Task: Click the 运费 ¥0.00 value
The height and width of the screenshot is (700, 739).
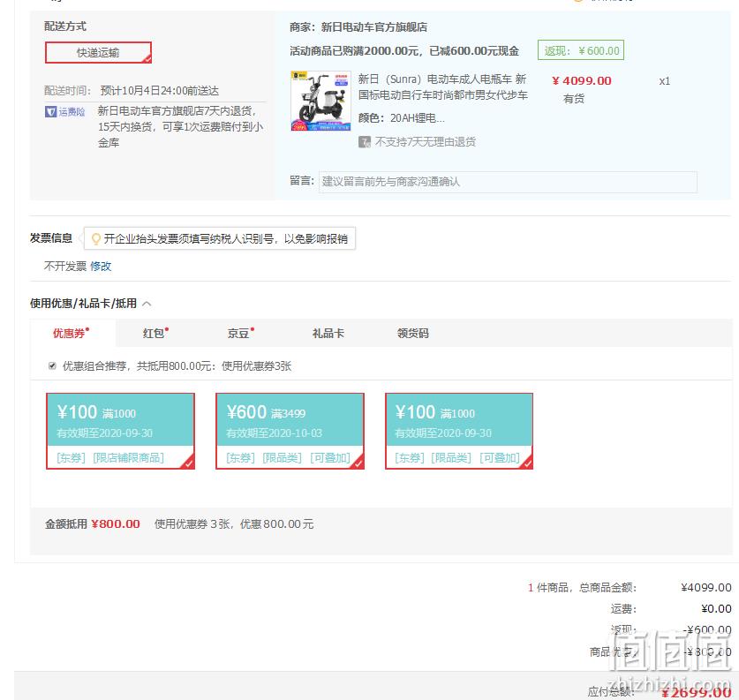Action: pos(716,608)
